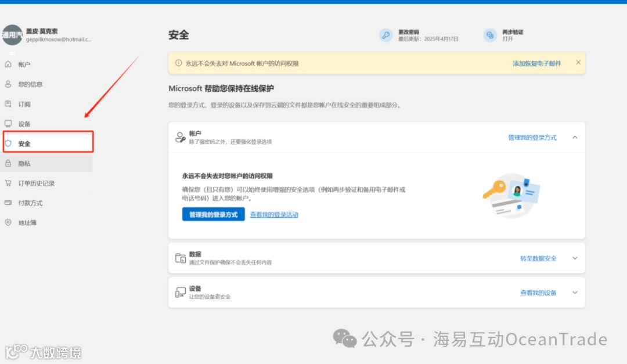This screenshot has height=364, width=627.
Task: Click the blue 管理我的登录方式 button
Action: pos(213,214)
